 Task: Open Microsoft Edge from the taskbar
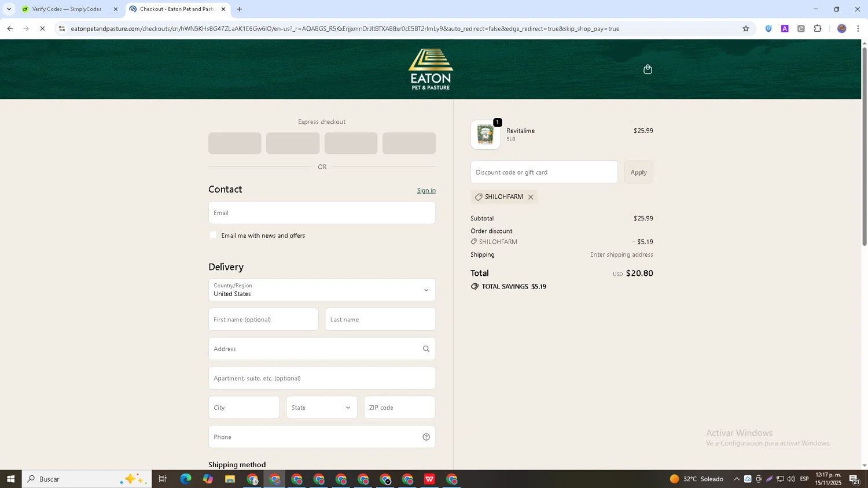pyautogui.click(x=185, y=479)
